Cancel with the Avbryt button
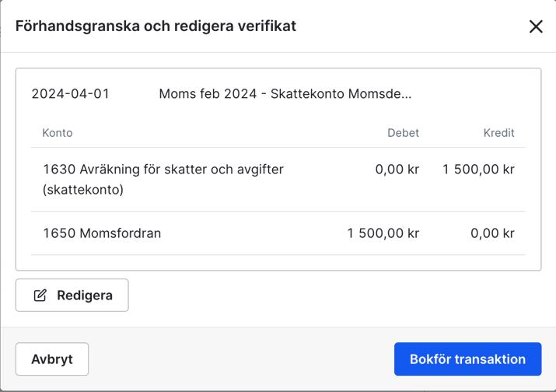This screenshot has width=556, height=392. tap(52, 359)
